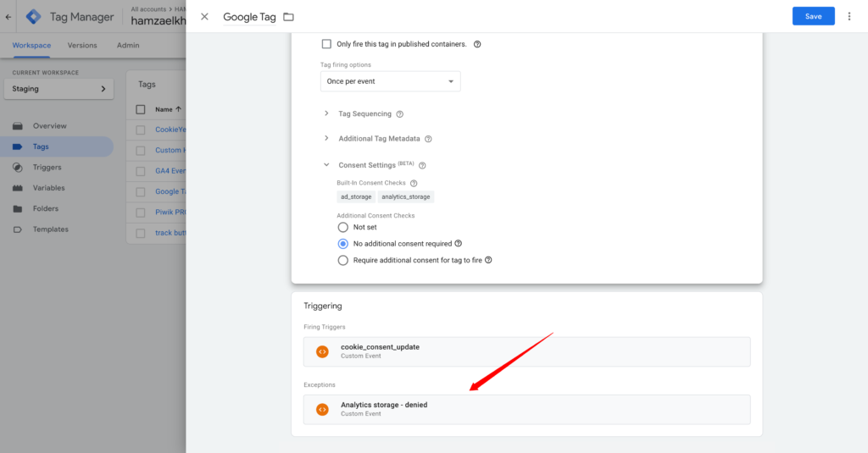Switch to the Versions tab

[x=82, y=45]
